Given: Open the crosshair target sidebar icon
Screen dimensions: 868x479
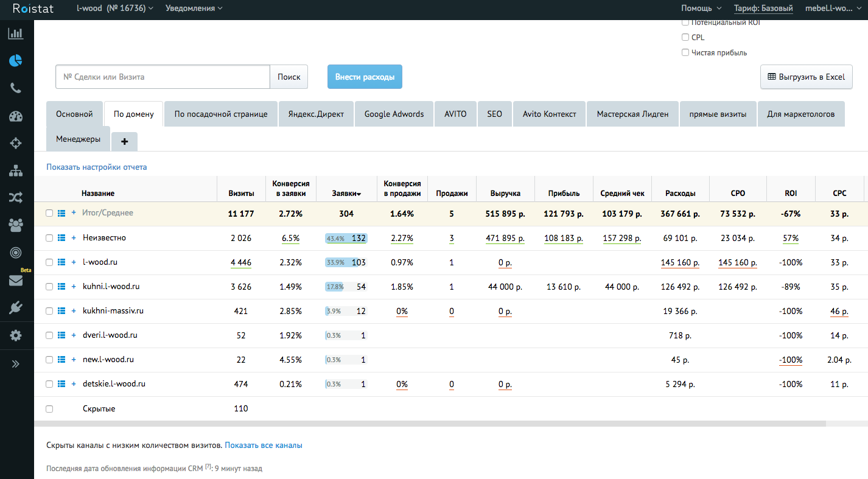Looking at the screenshot, I should tap(15, 143).
